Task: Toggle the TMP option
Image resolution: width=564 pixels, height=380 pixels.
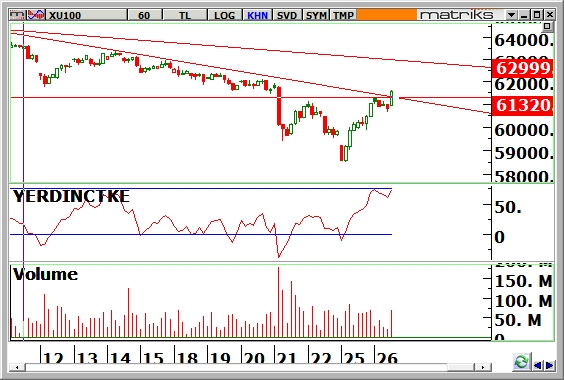Action: [343, 15]
